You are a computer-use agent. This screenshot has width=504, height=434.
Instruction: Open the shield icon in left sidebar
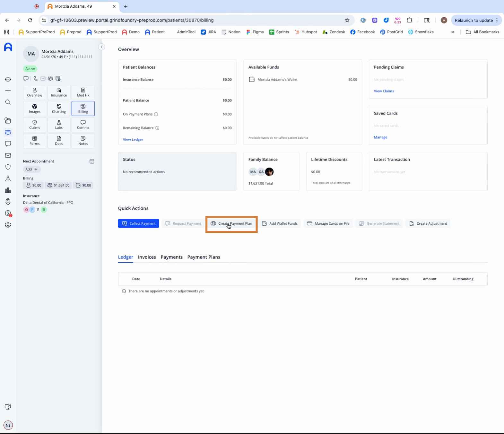click(8, 167)
